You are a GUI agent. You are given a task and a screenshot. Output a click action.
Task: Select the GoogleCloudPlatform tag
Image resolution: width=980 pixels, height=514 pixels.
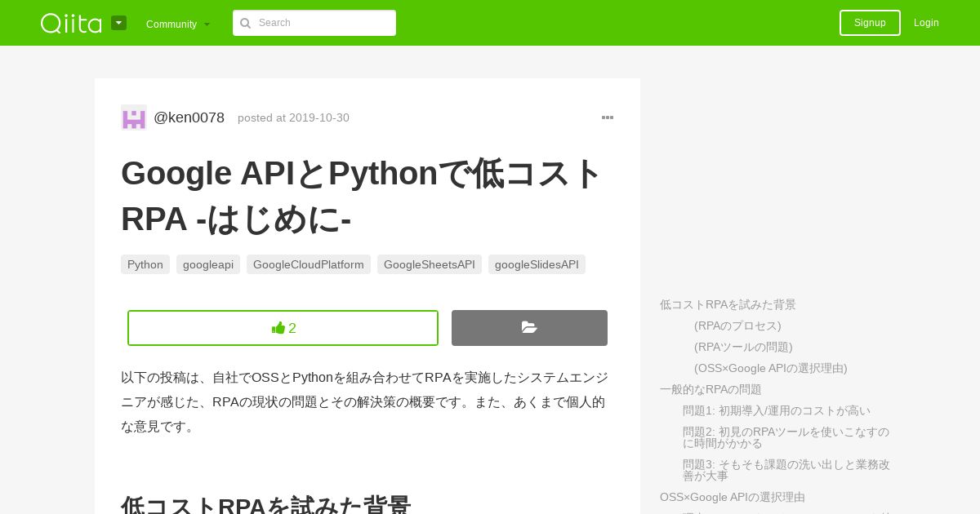(x=309, y=264)
